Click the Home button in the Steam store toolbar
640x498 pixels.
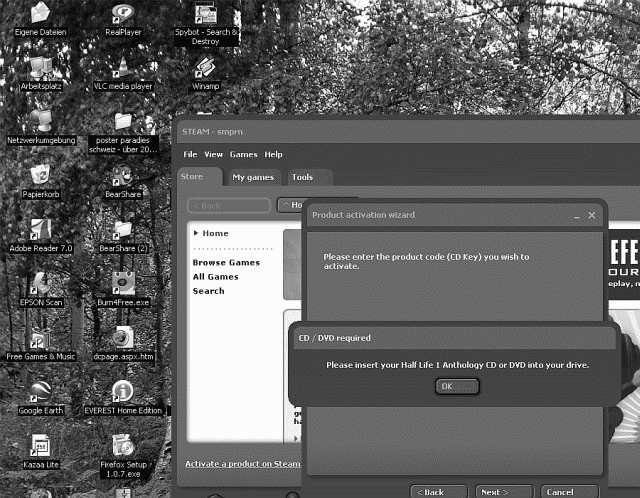(x=291, y=205)
